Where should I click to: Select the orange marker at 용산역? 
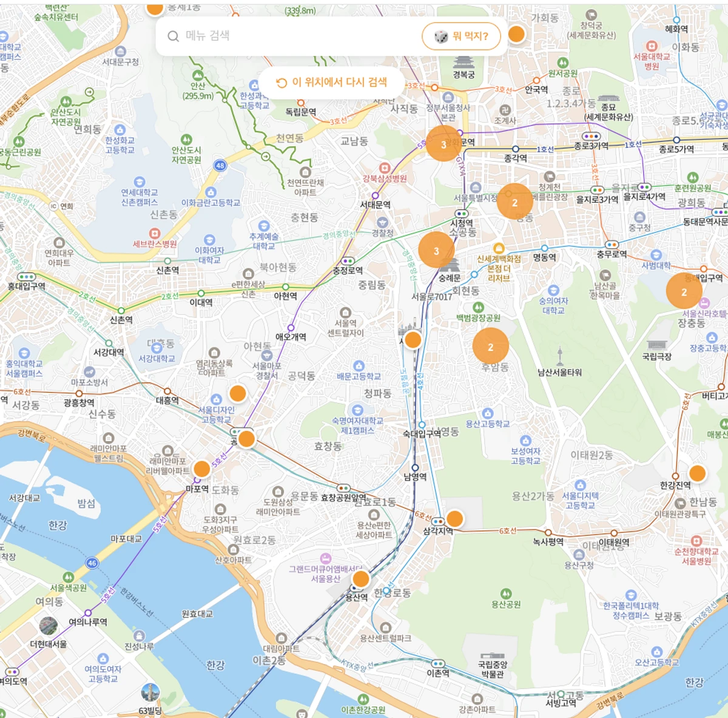tap(360, 579)
